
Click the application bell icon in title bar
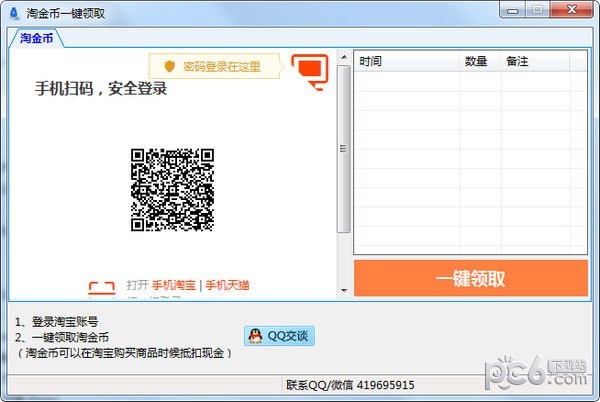[14, 13]
